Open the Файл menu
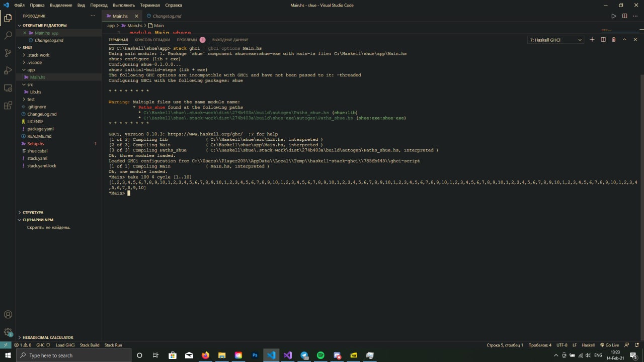Screen dimensions: 644x362 click(x=20, y=5)
